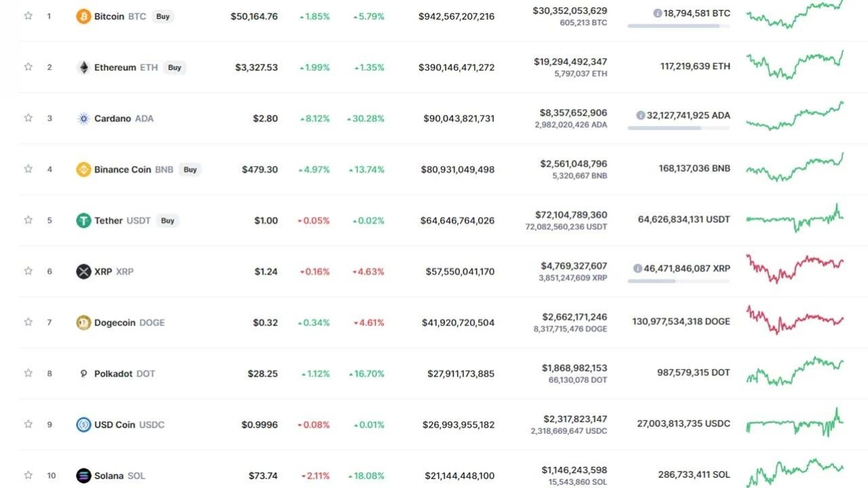
Task: Click the Binance Coin BNB logo icon
Action: point(83,169)
